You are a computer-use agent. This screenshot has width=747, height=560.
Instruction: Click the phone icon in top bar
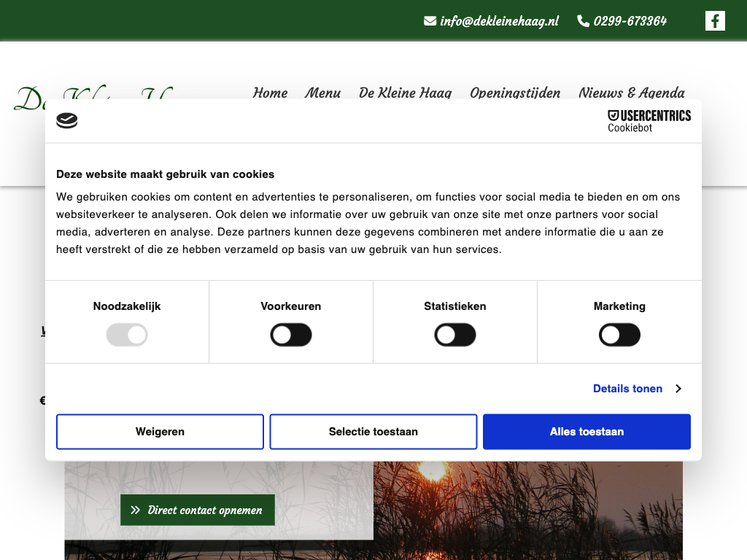[x=584, y=21]
